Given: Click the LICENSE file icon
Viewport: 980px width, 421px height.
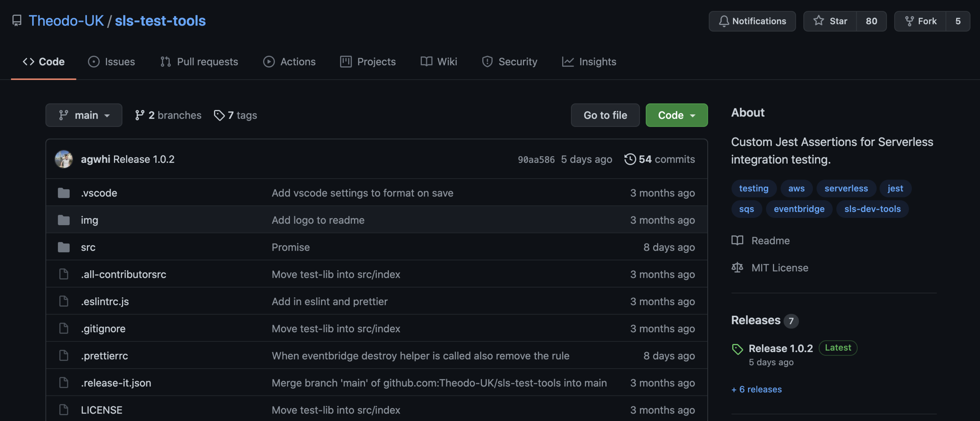Looking at the screenshot, I should 64,409.
